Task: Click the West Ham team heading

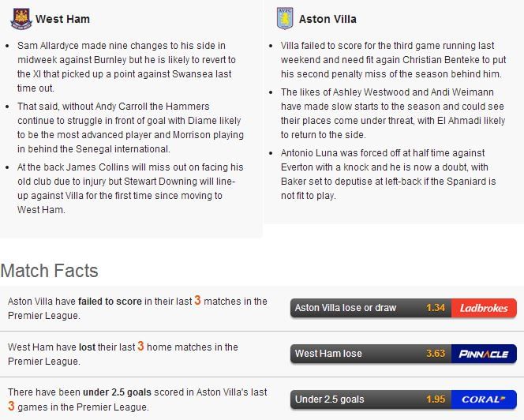Action: 62,19
